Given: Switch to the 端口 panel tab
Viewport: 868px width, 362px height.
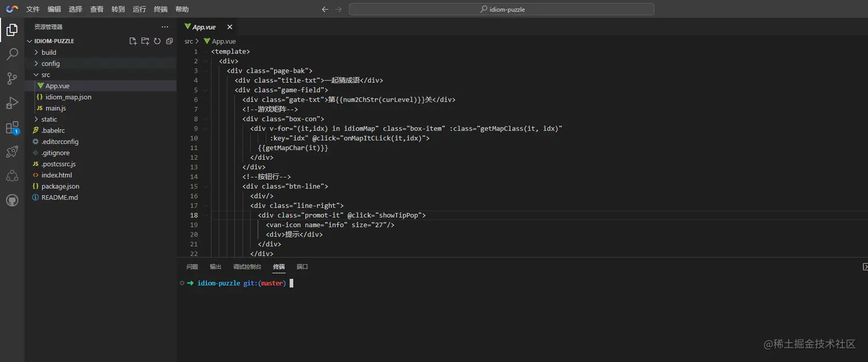Looking at the screenshot, I should pos(302,267).
